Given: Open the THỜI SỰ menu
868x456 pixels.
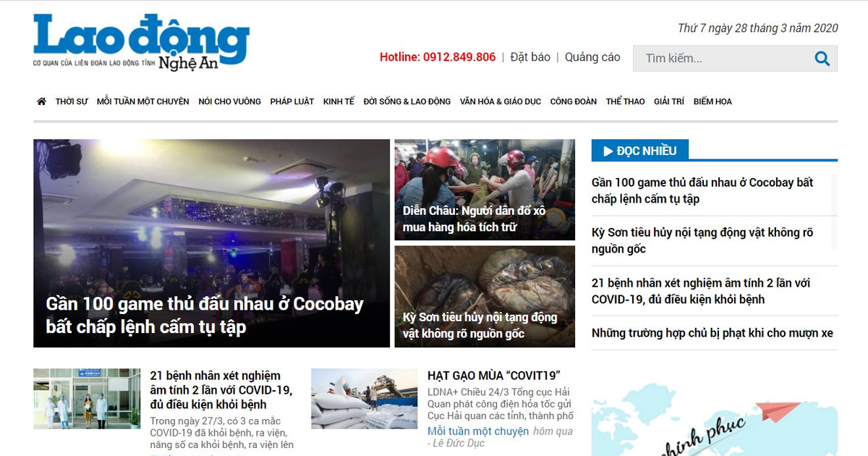Looking at the screenshot, I should (x=72, y=101).
